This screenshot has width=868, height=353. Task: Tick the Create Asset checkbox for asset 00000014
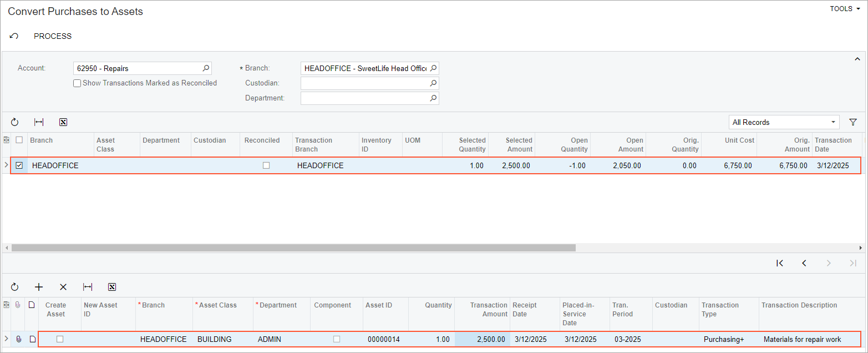(x=60, y=339)
